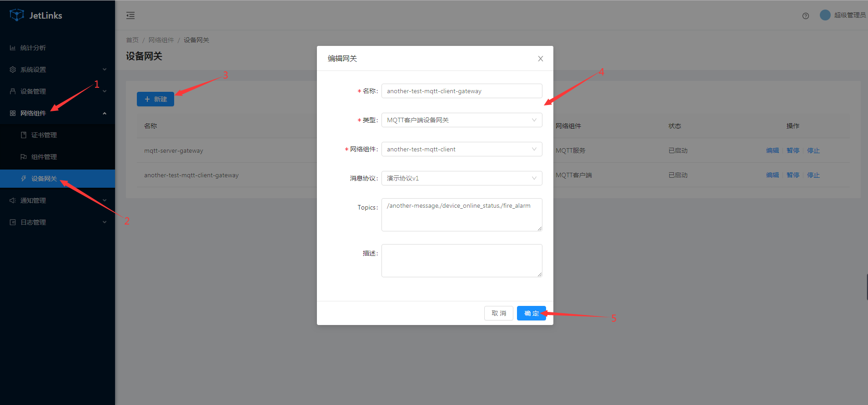Open 统计分析 from the sidebar
The width and height of the screenshot is (868, 405).
tap(33, 48)
